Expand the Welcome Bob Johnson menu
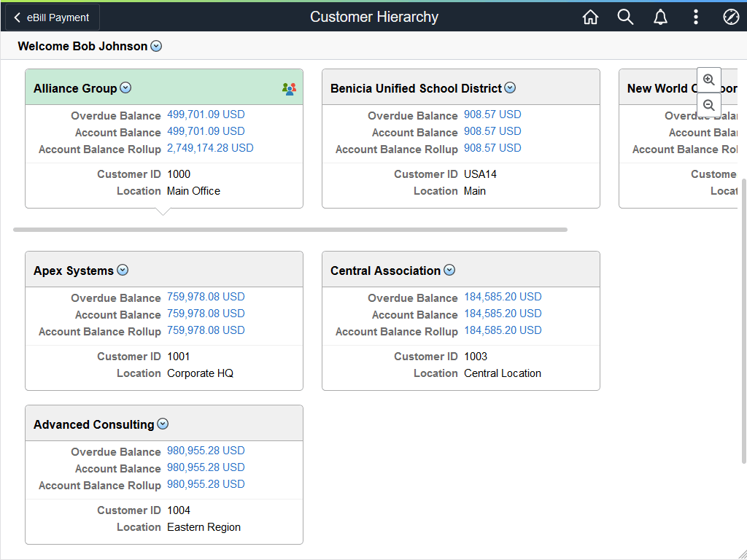Viewport: 747px width, 560px height. [x=155, y=46]
